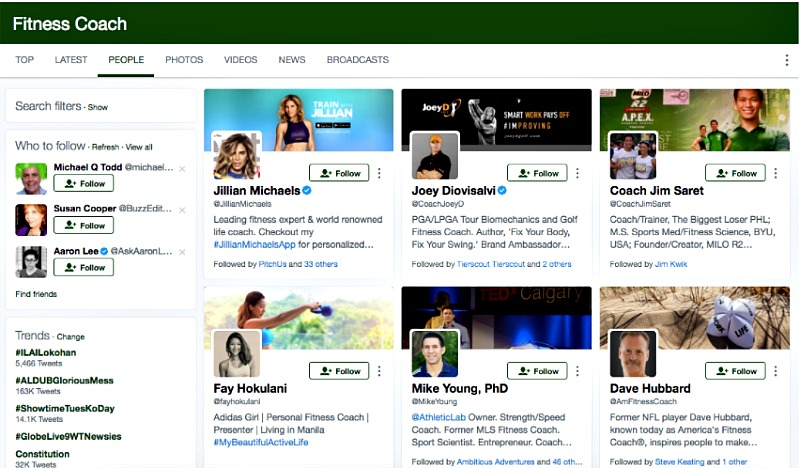
Task: Open Susan Cooper's avatar
Action: (x=31, y=220)
